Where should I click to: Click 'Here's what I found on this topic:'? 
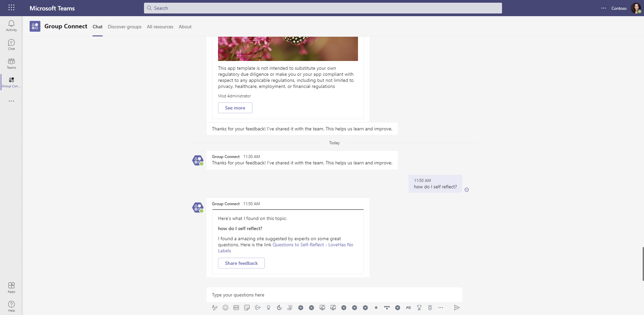(x=252, y=218)
